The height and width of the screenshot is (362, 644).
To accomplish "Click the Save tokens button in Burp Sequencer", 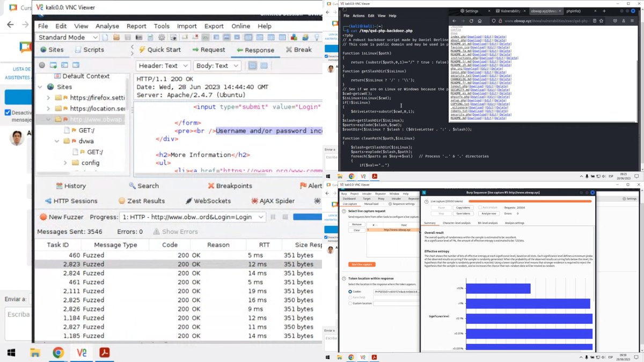I will click(463, 213).
